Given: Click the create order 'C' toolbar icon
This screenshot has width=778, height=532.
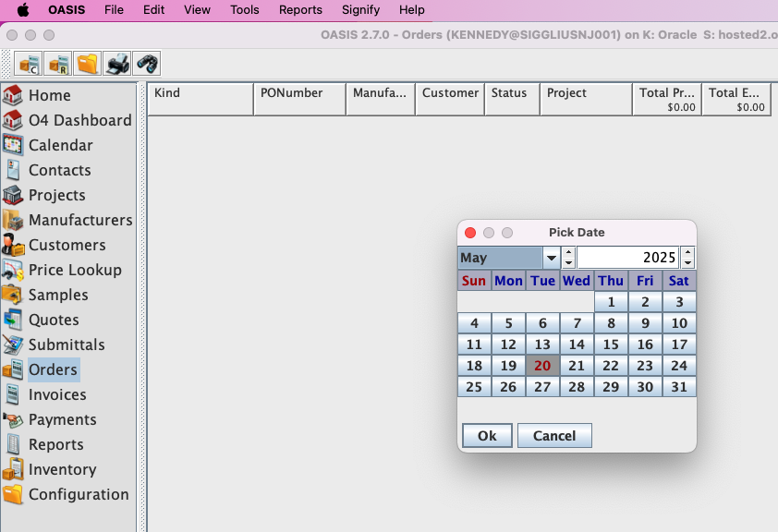Looking at the screenshot, I should [29, 64].
